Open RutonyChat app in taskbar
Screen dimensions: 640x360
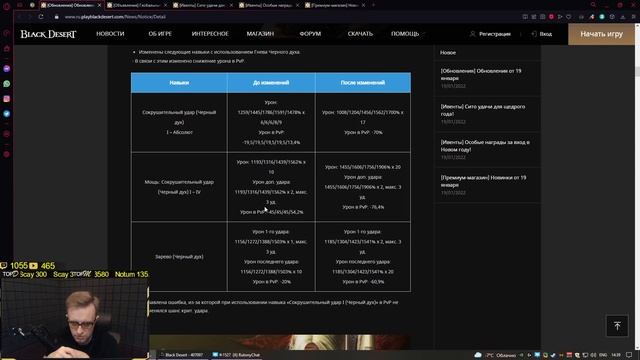click(236, 355)
